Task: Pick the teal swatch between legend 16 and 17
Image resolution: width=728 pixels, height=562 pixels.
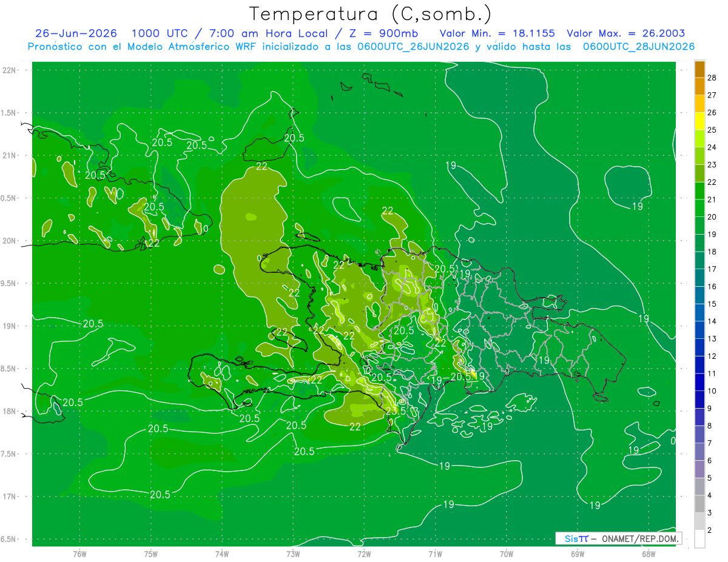Action: [x=699, y=278]
